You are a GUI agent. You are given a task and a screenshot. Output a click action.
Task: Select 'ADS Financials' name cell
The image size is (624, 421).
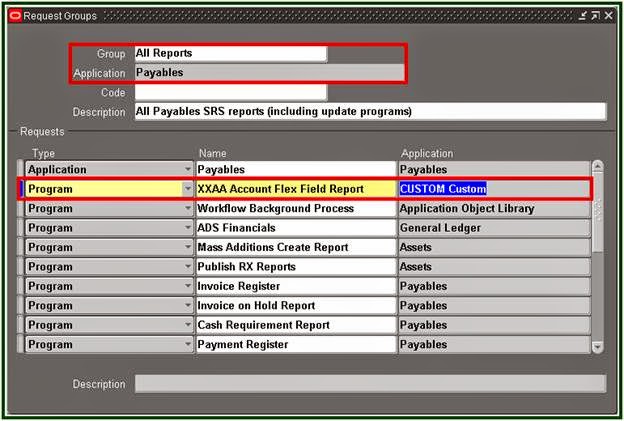pos(296,228)
